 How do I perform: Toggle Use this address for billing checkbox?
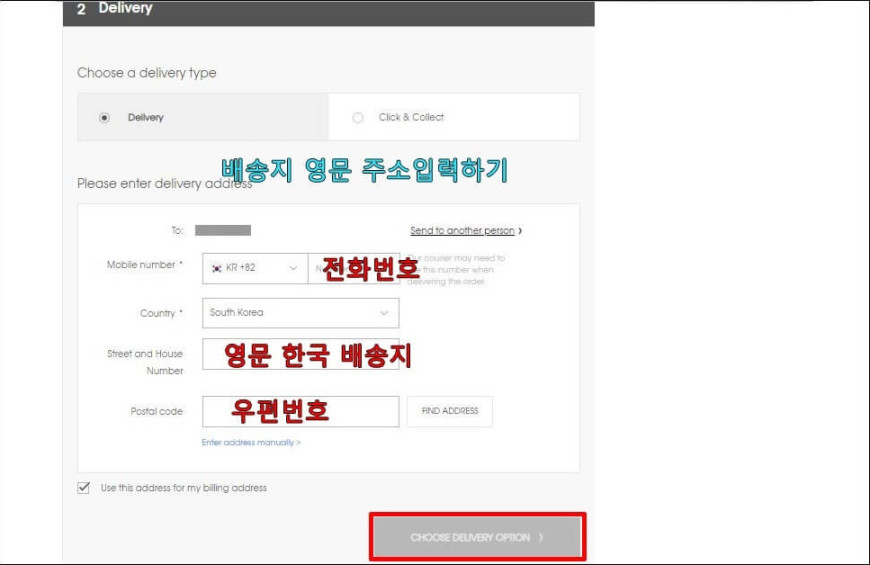(x=84, y=488)
